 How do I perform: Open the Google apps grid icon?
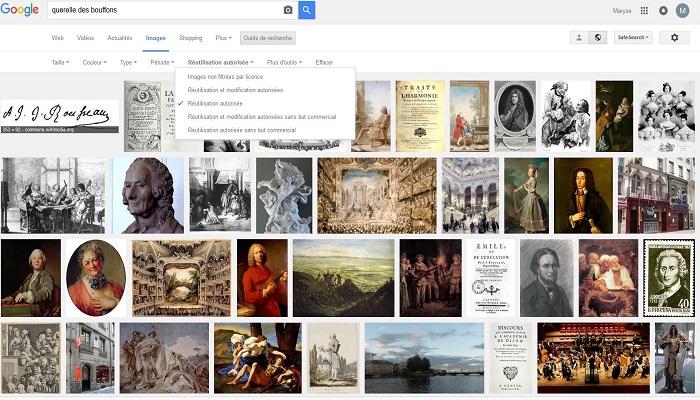point(644,11)
